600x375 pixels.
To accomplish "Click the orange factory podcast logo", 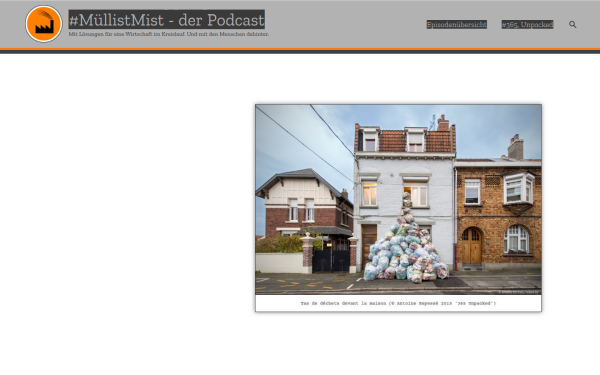I will 44,24.
